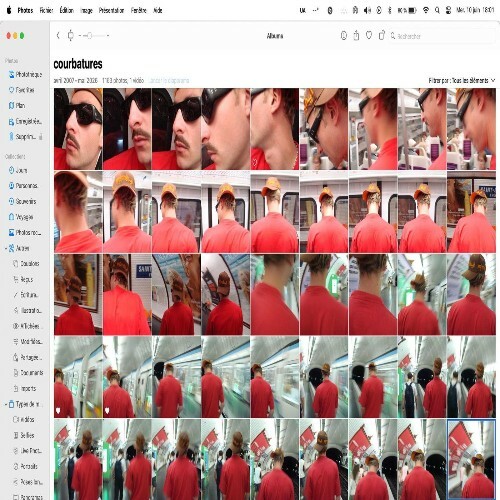This screenshot has width=500, height=500.
Task: Click the Albums title in toolbar
Action: 275,36
